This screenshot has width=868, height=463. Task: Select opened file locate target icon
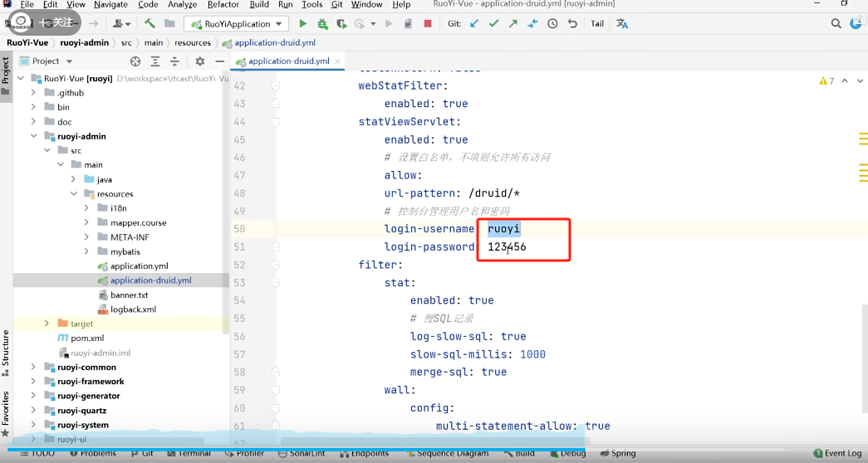point(135,61)
